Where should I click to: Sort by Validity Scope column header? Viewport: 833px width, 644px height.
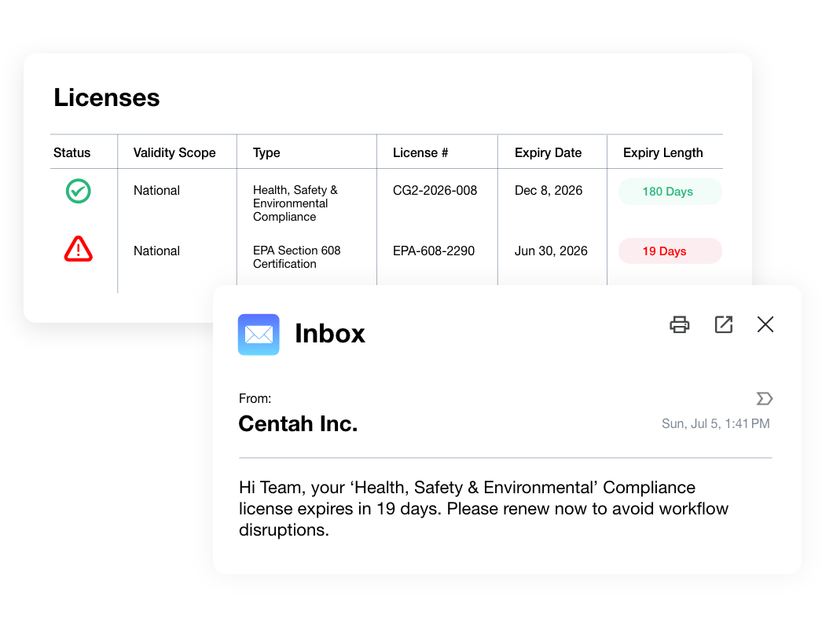tap(174, 153)
